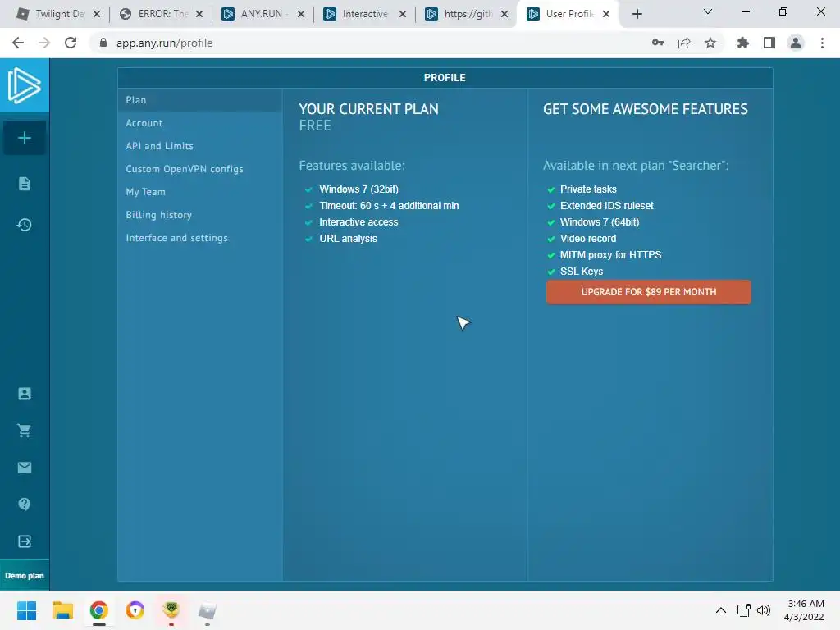
Task: Show hidden system tray icons
Action: [721, 610]
